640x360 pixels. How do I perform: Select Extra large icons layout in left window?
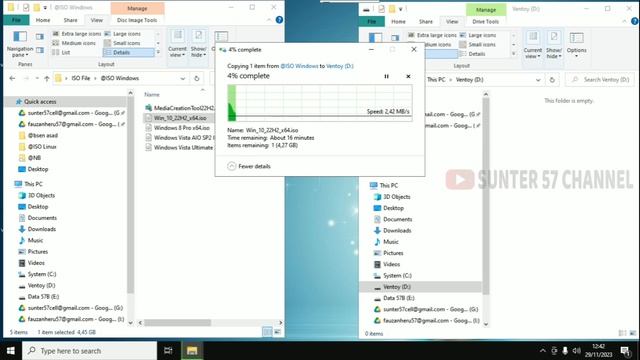point(77,34)
